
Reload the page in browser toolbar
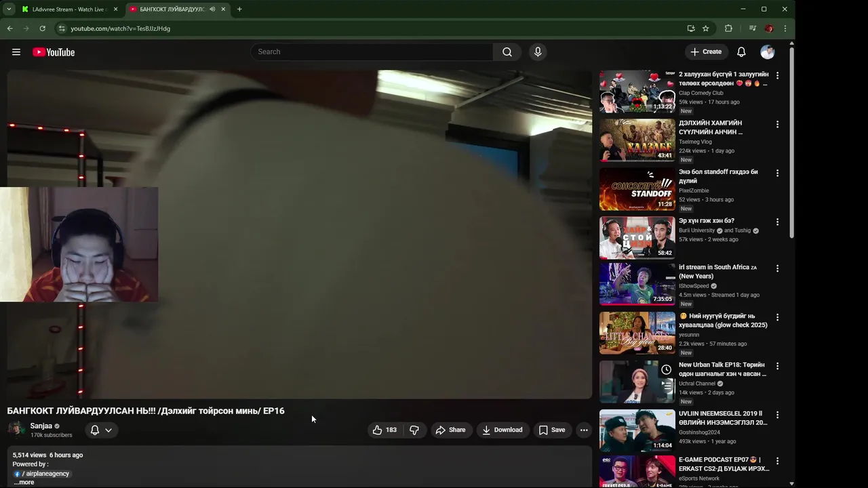[42, 28]
